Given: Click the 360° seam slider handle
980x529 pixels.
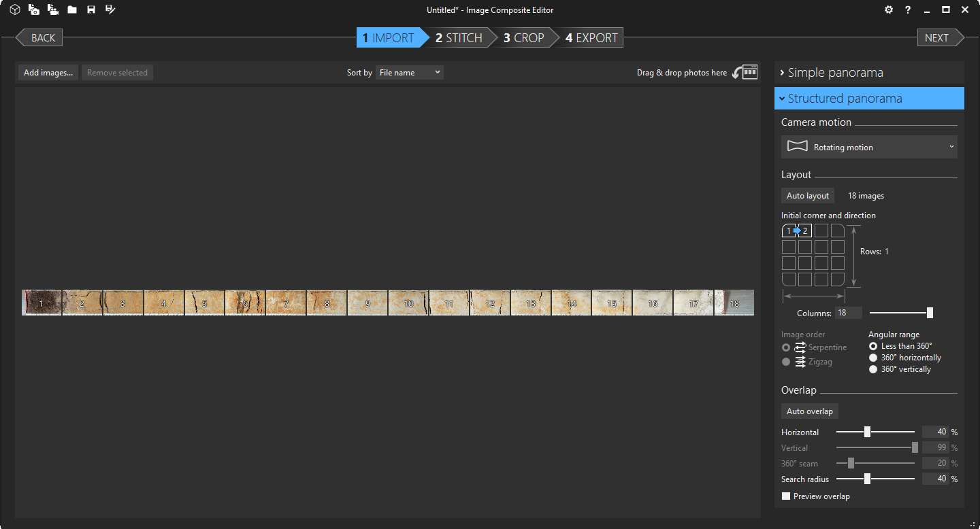Looking at the screenshot, I should point(851,463).
